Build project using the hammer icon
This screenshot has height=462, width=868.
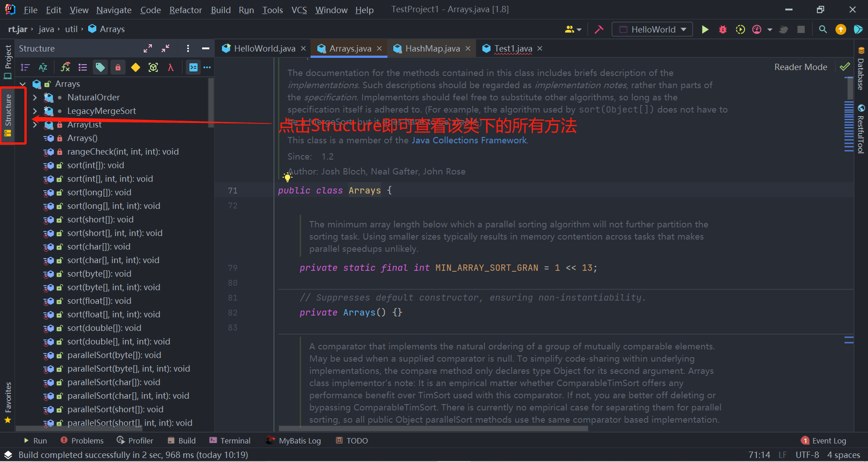[x=599, y=29]
